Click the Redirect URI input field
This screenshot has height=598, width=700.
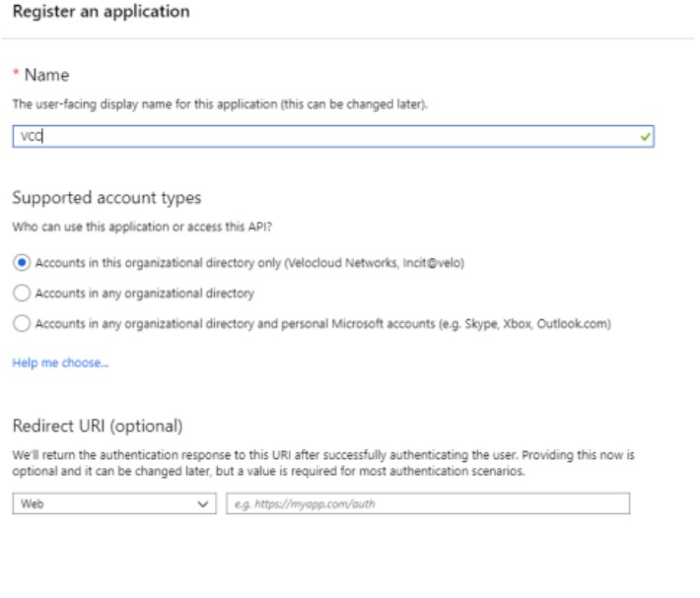click(x=428, y=503)
